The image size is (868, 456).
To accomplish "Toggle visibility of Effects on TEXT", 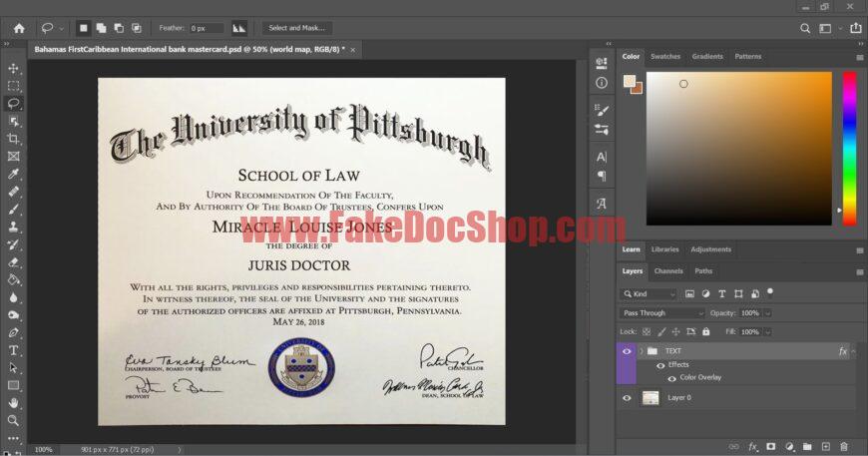I will click(x=660, y=365).
